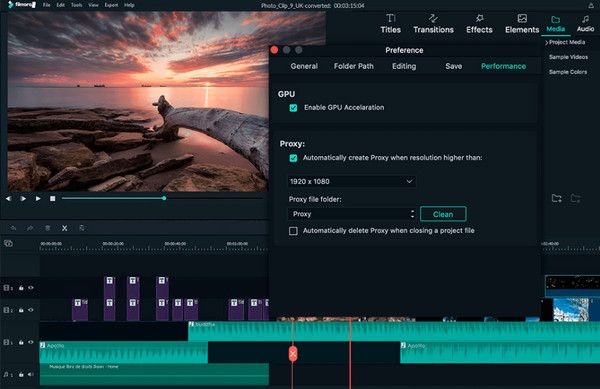This screenshot has width=600, height=389.
Task: Open the Help menu
Action: (129, 5)
